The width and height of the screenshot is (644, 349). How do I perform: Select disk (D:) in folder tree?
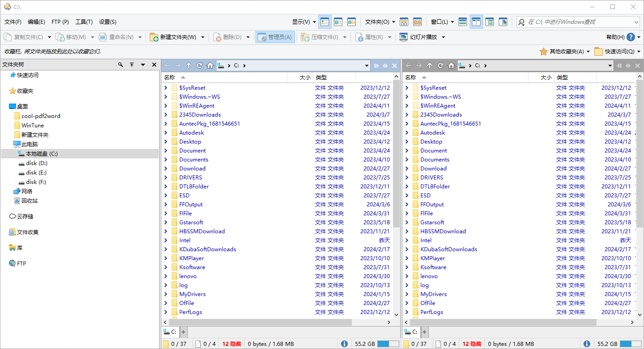36,163
